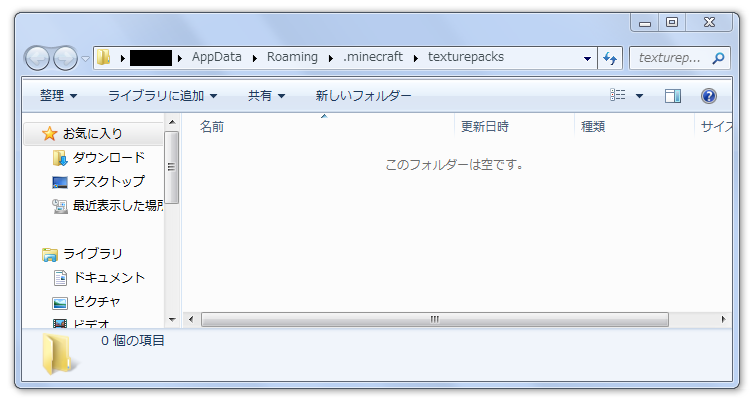
Task: Open ライブラリに追加 menu
Action: tap(162, 96)
